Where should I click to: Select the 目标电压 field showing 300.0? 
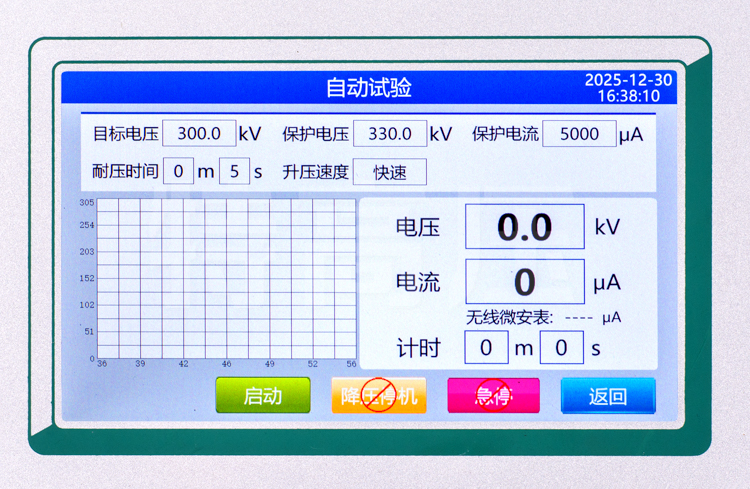pyautogui.click(x=199, y=134)
